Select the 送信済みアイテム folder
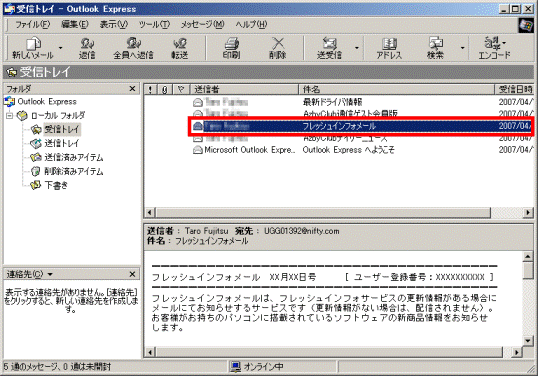The height and width of the screenshot is (376, 538). (x=74, y=157)
